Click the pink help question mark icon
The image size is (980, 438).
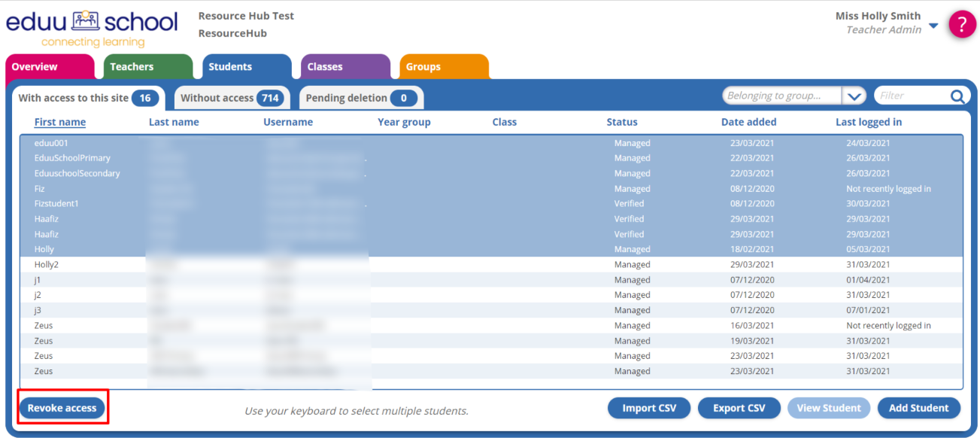click(962, 24)
